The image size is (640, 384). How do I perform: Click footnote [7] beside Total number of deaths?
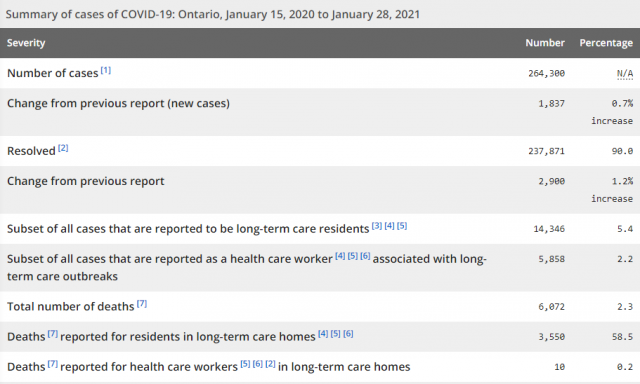coord(142,304)
